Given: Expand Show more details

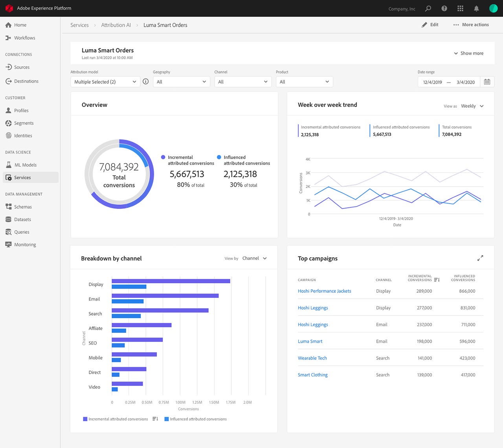Looking at the screenshot, I should click(x=468, y=53).
